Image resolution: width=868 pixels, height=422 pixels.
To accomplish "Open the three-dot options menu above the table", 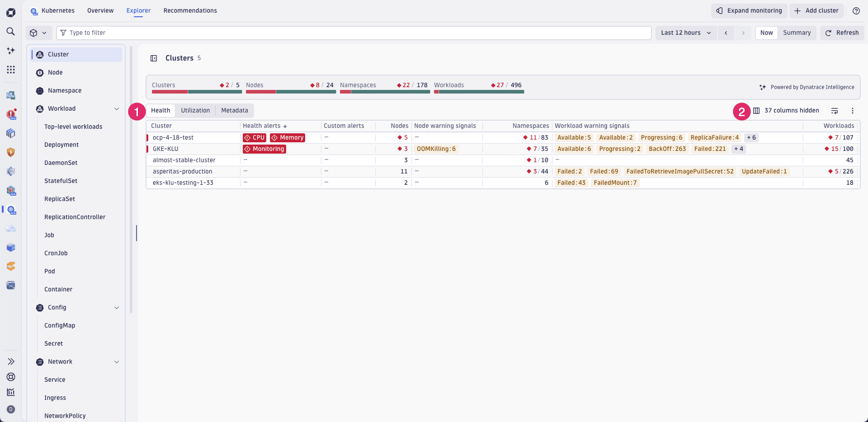I will point(853,110).
